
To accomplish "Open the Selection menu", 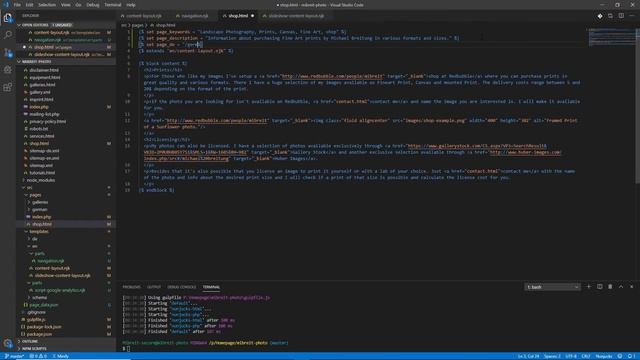I will tap(47, 5).
